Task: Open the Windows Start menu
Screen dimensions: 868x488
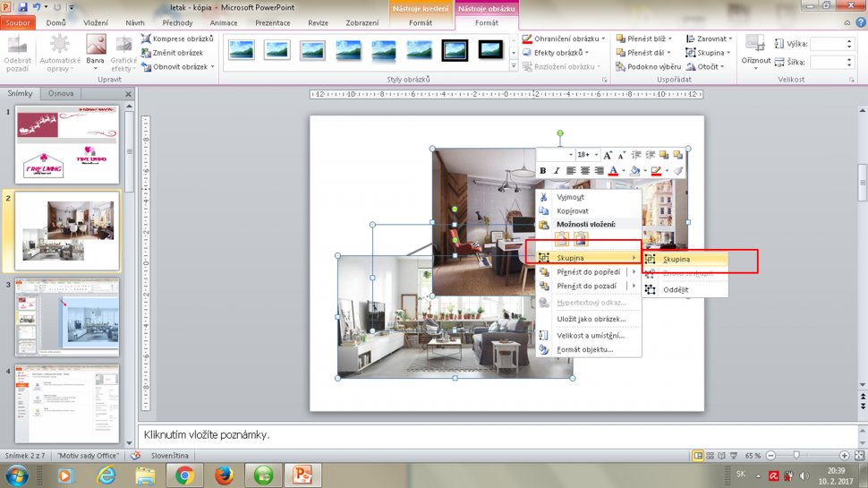Action: click(16, 475)
